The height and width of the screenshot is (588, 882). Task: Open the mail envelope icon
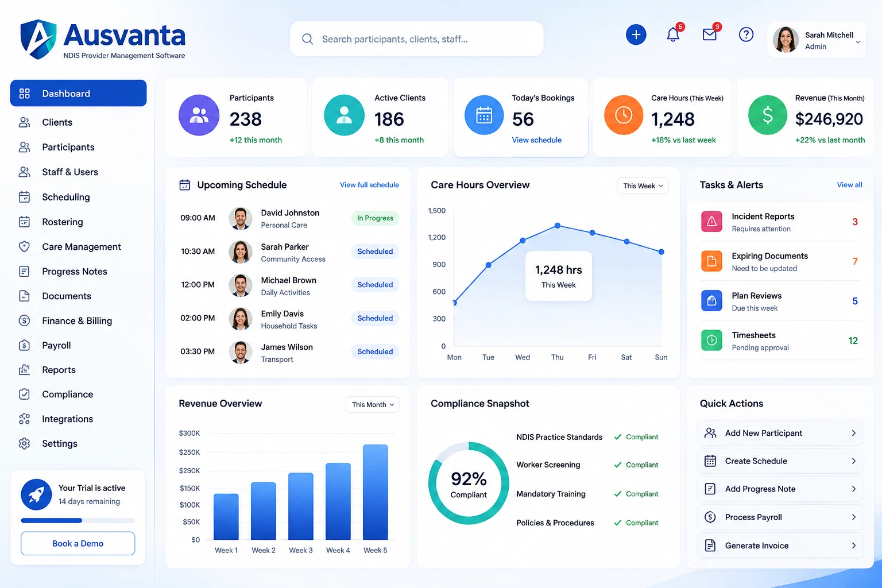pos(710,34)
